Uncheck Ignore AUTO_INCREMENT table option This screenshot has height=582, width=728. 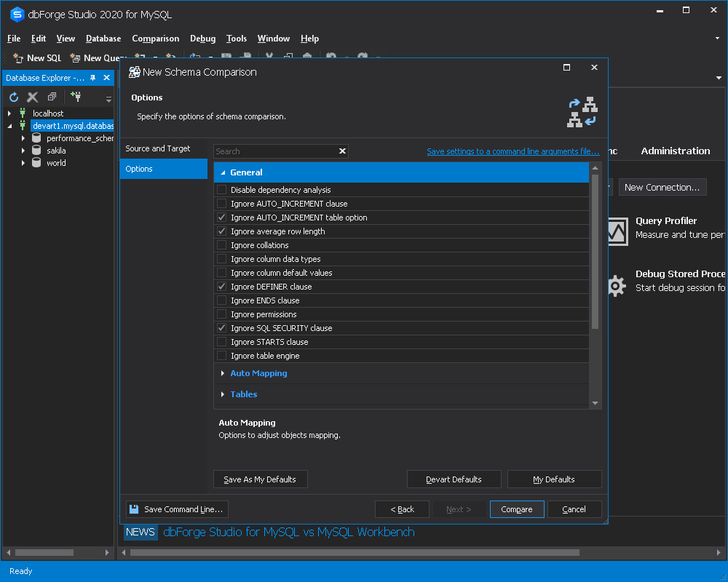pyautogui.click(x=222, y=218)
